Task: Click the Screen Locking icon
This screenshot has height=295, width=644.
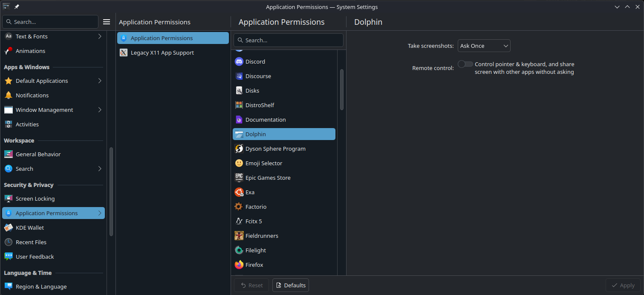Action: click(9, 199)
